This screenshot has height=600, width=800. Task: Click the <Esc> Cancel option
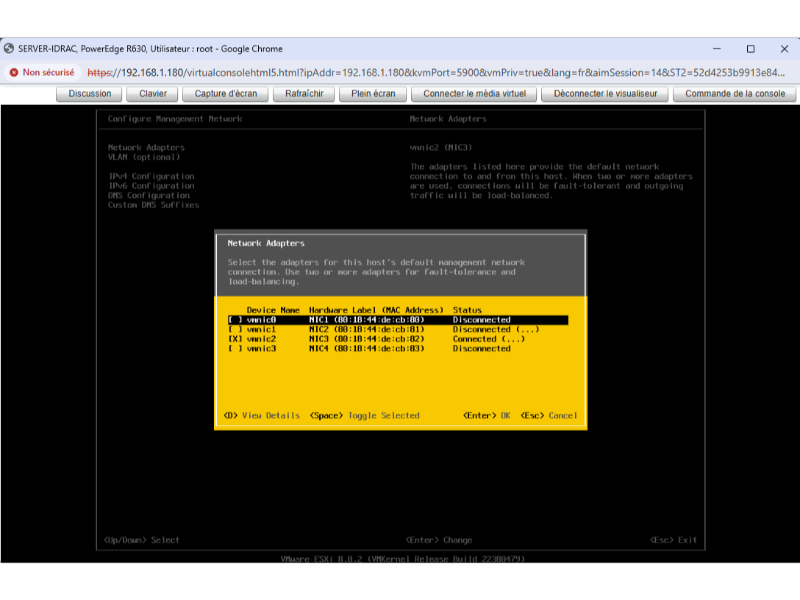click(549, 415)
